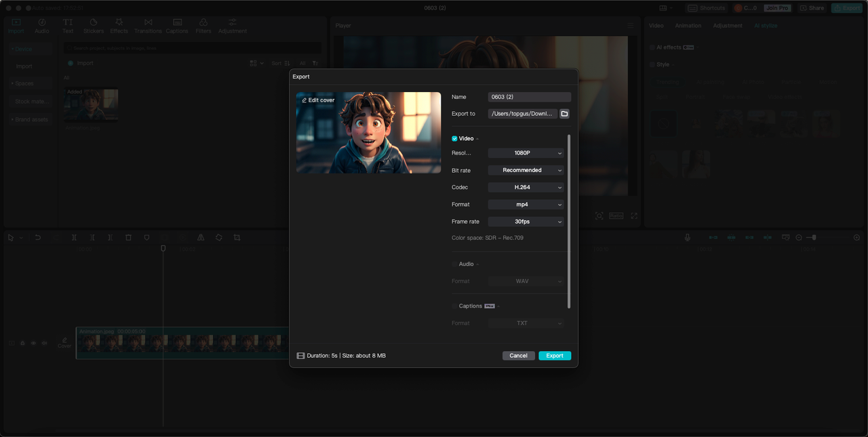Click the focus-frame icon left of Ratio
The width and height of the screenshot is (868, 437).
point(599,215)
